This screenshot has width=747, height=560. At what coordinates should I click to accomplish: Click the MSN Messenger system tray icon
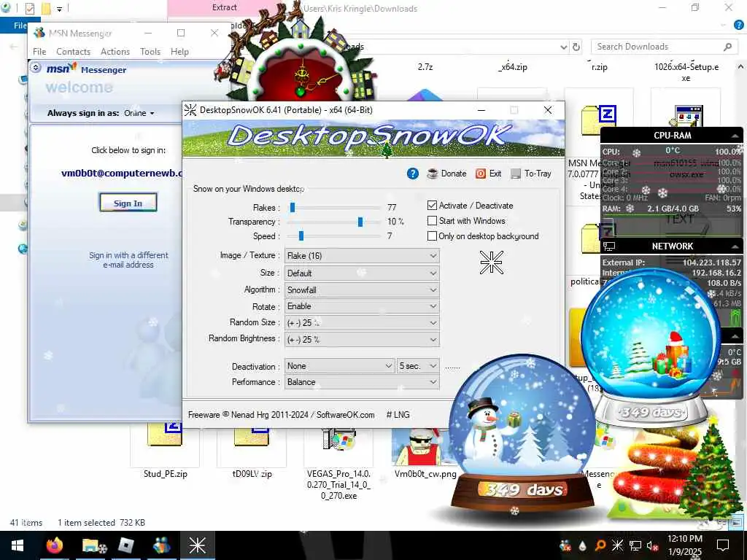tap(565, 545)
